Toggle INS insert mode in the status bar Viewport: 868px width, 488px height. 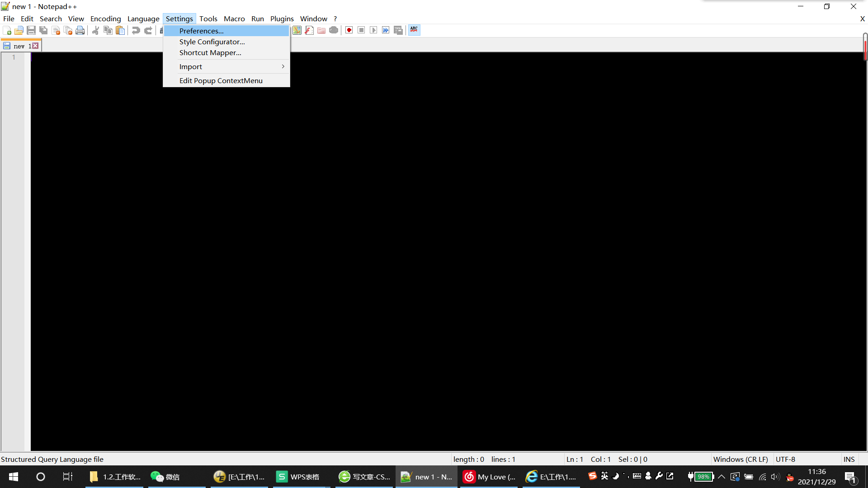[849, 459]
